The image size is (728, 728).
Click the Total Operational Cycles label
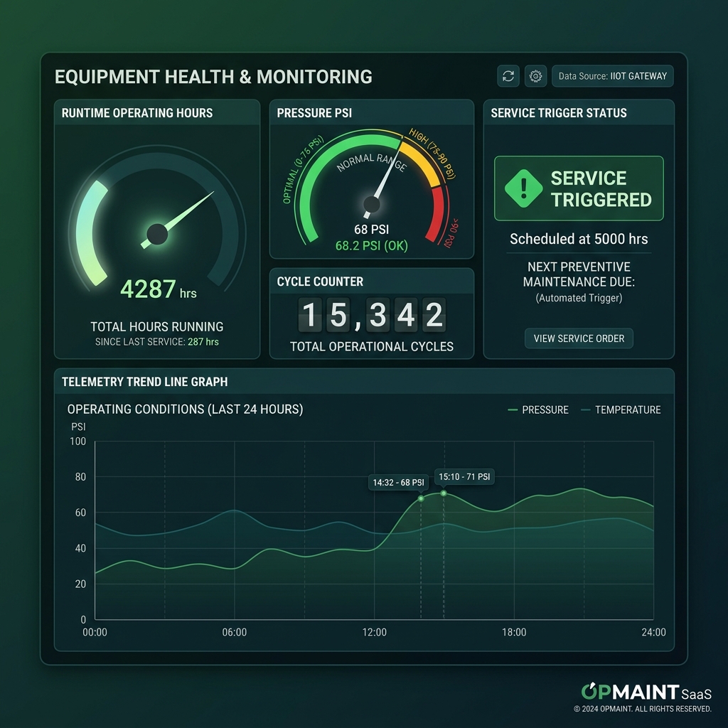(x=371, y=346)
